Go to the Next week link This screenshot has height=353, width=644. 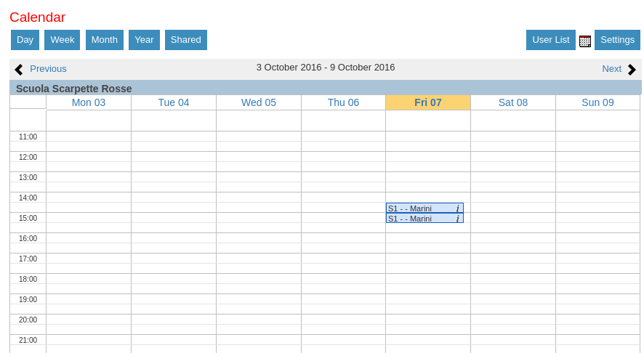point(611,69)
